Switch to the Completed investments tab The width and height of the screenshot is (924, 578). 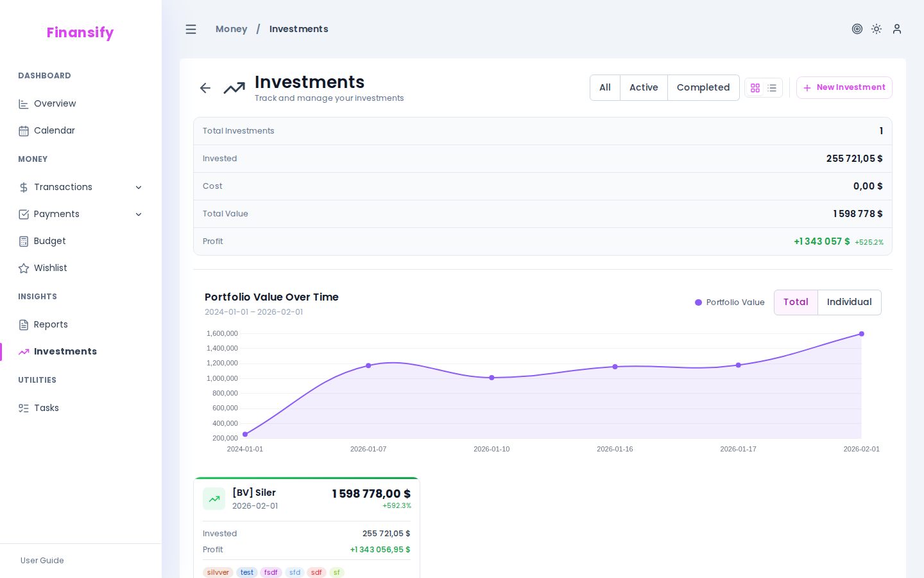pyautogui.click(x=703, y=87)
